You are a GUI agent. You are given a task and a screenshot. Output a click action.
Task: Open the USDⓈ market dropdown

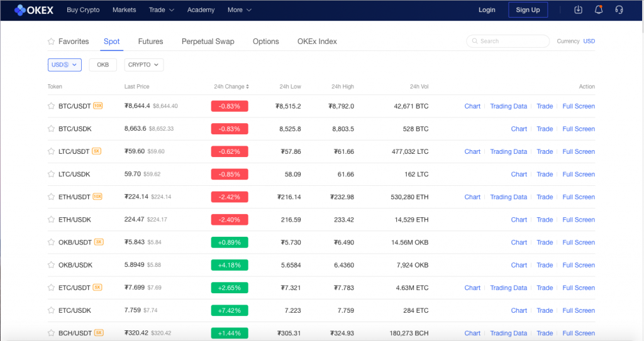point(65,65)
